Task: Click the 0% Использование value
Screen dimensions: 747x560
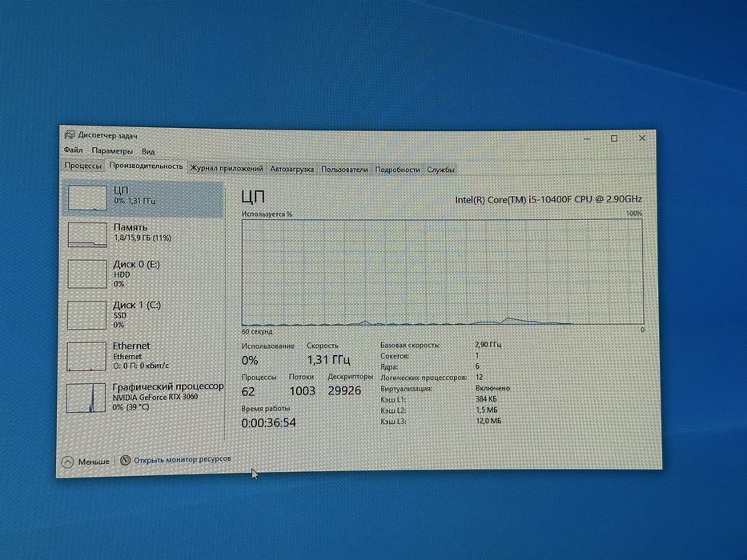Action: (250, 361)
